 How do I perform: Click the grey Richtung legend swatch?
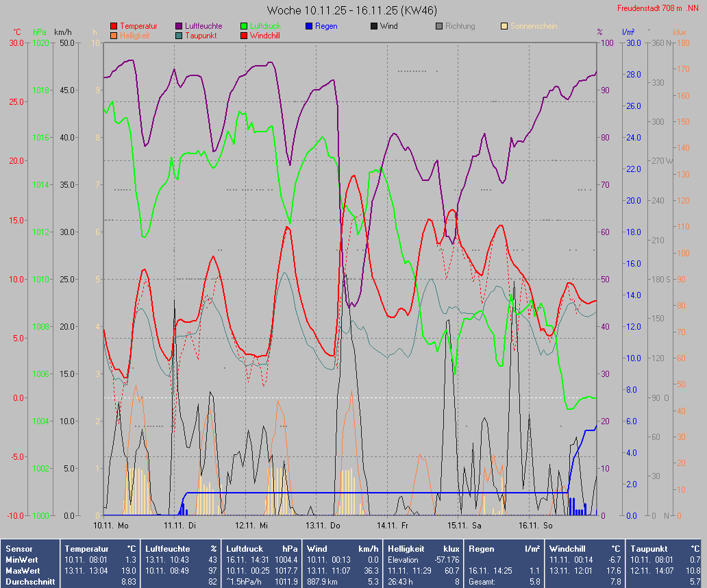439,26
